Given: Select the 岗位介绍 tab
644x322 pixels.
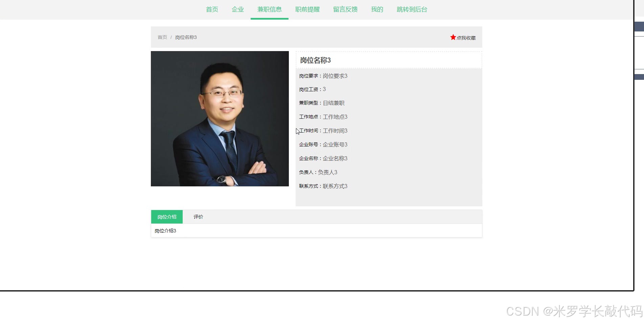Looking at the screenshot, I should [166, 217].
